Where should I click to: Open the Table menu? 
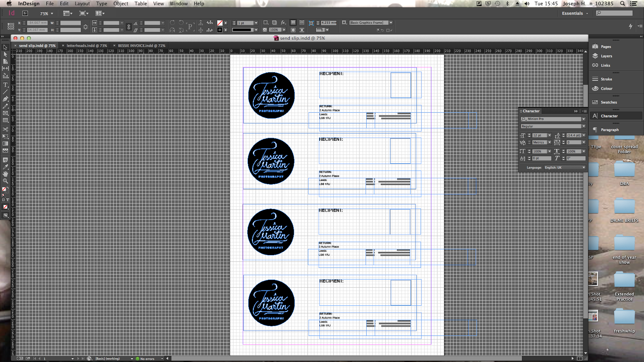(x=140, y=4)
